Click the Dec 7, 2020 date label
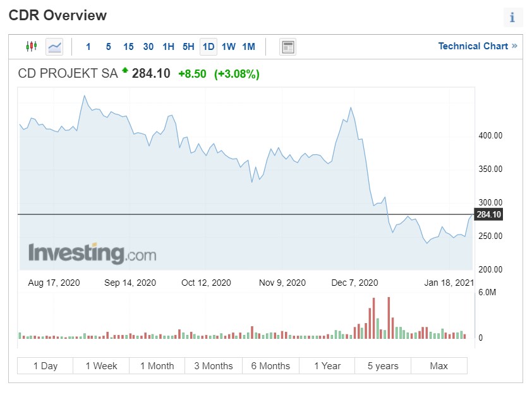 click(354, 283)
